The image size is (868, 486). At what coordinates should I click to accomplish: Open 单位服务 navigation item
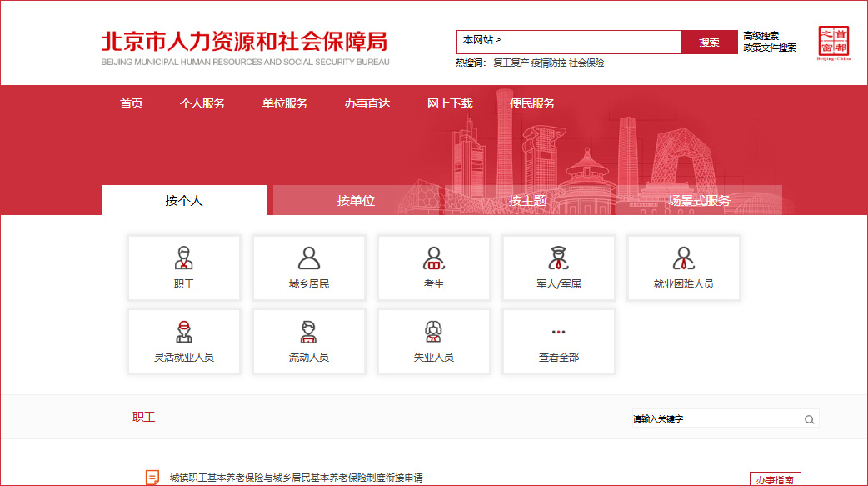[x=285, y=103]
